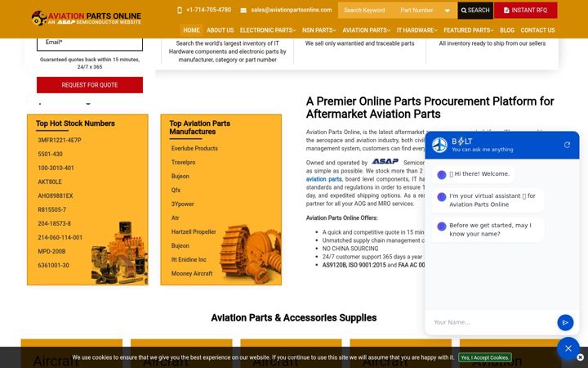Click the gear parts image in manufacturers card
The image size is (588, 368).
(251, 254)
